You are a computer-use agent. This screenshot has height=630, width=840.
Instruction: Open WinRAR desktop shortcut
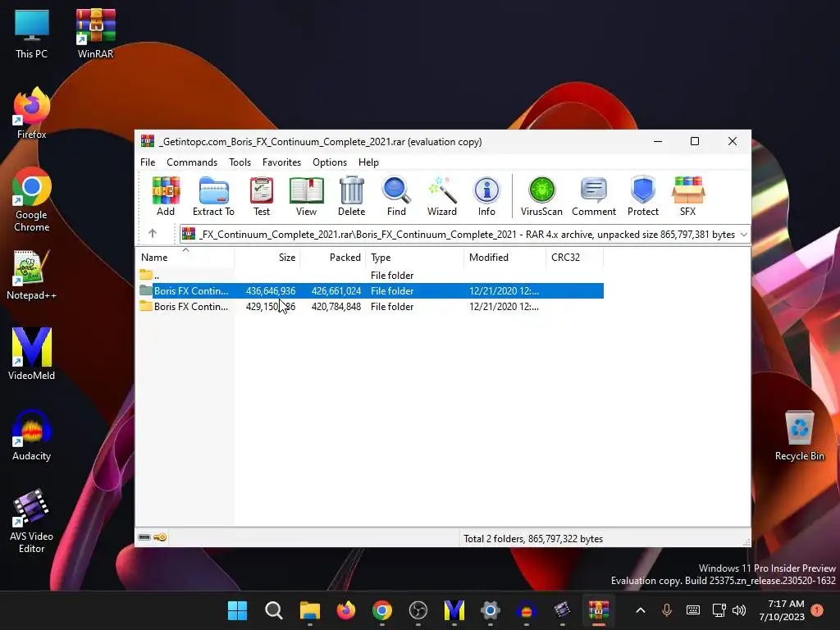pyautogui.click(x=95, y=34)
